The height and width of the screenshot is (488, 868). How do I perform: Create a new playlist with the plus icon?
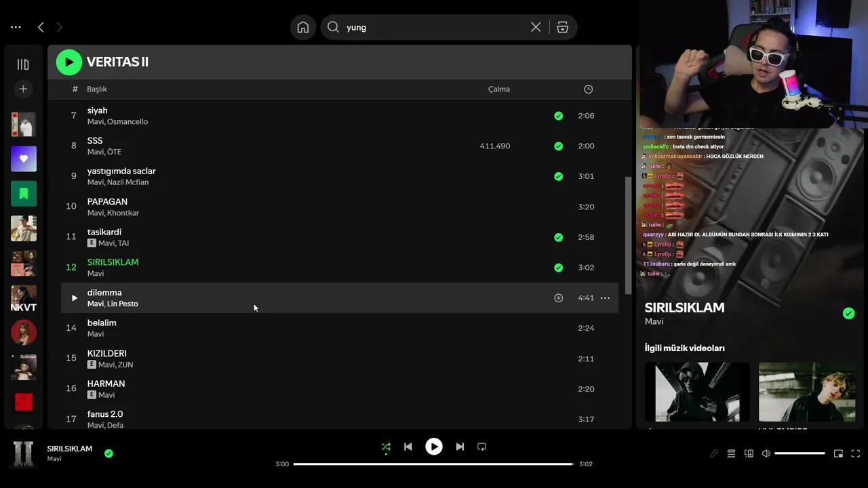tap(23, 89)
